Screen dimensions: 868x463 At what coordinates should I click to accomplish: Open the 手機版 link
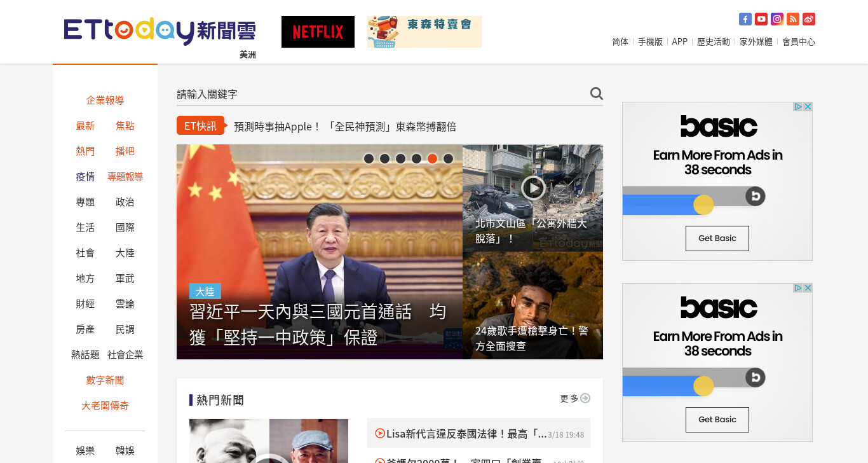[x=650, y=42]
